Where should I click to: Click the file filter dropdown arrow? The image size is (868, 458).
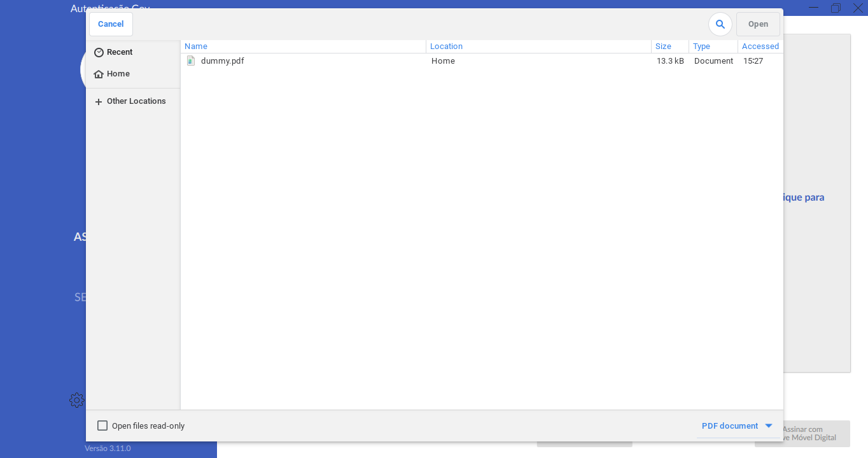(769, 426)
